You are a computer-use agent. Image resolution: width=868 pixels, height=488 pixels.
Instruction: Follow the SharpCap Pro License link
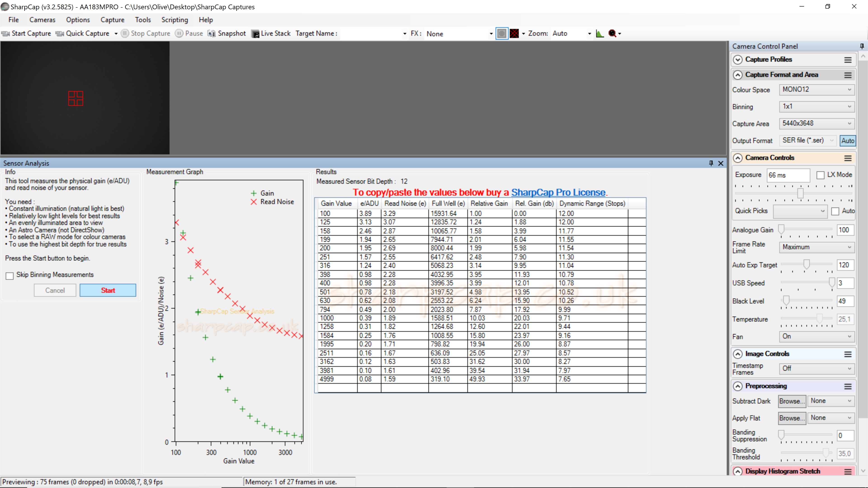(x=558, y=192)
